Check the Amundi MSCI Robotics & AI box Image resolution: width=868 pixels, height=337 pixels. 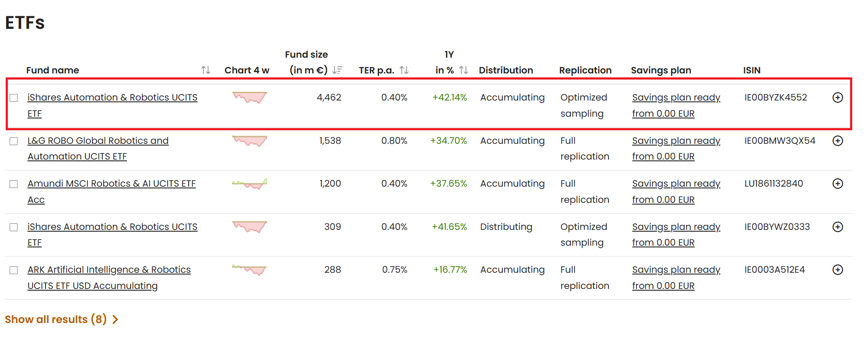click(x=14, y=184)
